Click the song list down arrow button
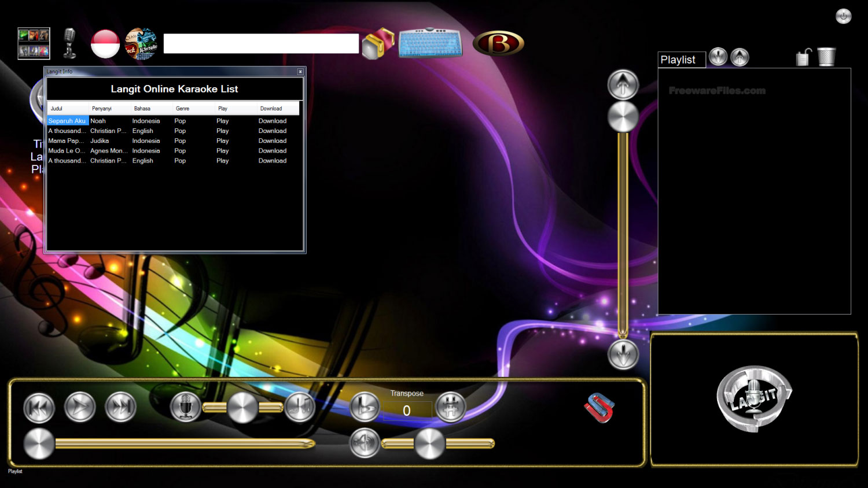The width and height of the screenshot is (868, 488). pyautogui.click(x=623, y=354)
